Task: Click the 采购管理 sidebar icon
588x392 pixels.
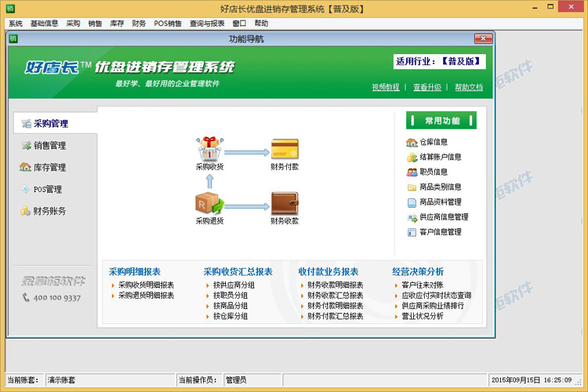Action: pos(26,124)
